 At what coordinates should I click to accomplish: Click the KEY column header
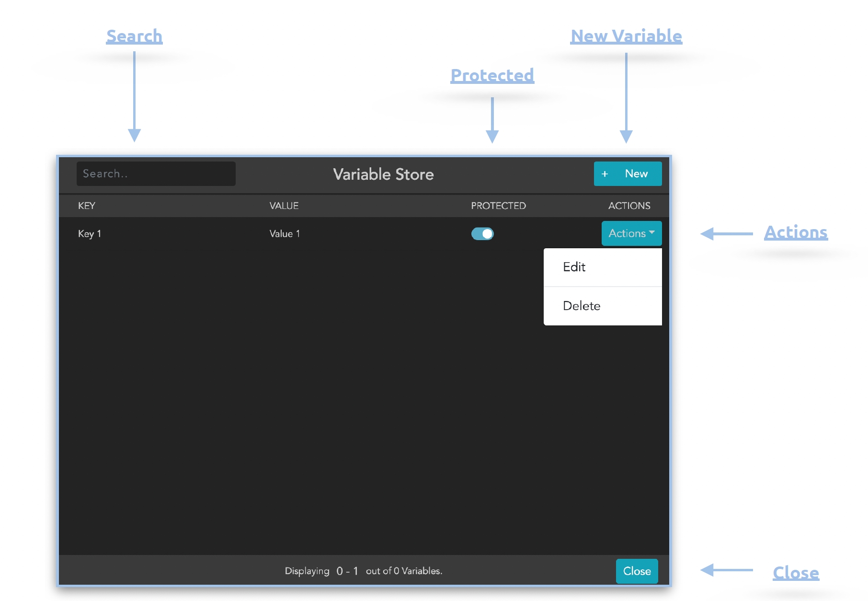click(87, 206)
